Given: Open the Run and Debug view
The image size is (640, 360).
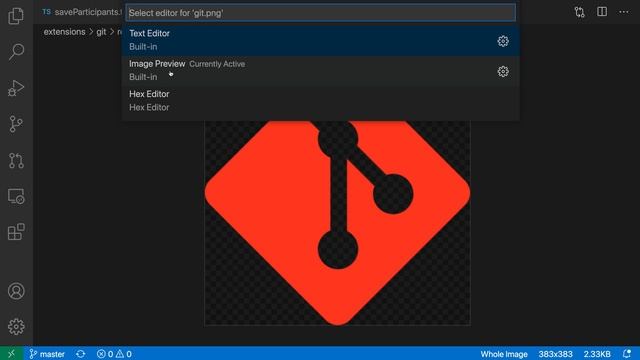Looking at the screenshot, I should tap(16, 88).
